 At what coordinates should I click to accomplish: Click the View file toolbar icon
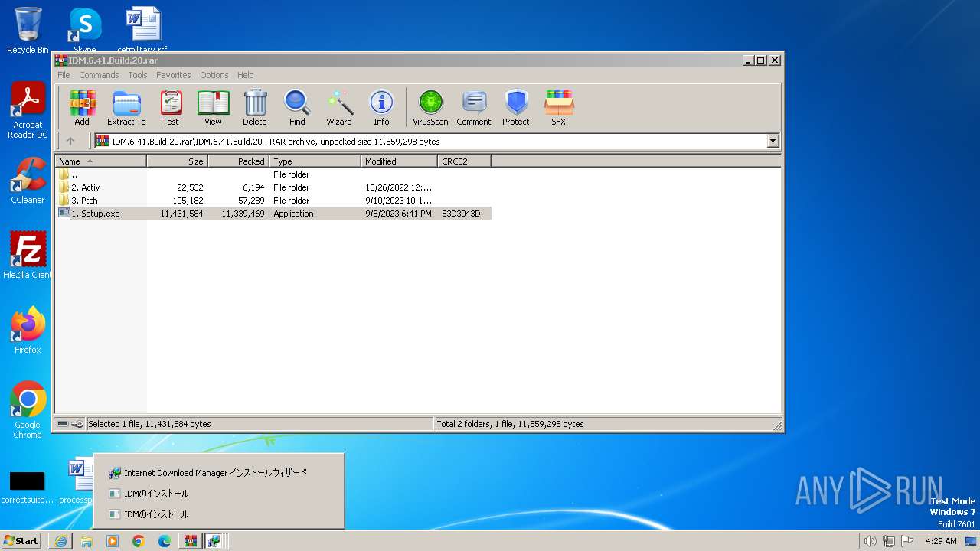pyautogui.click(x=213, y=107)
